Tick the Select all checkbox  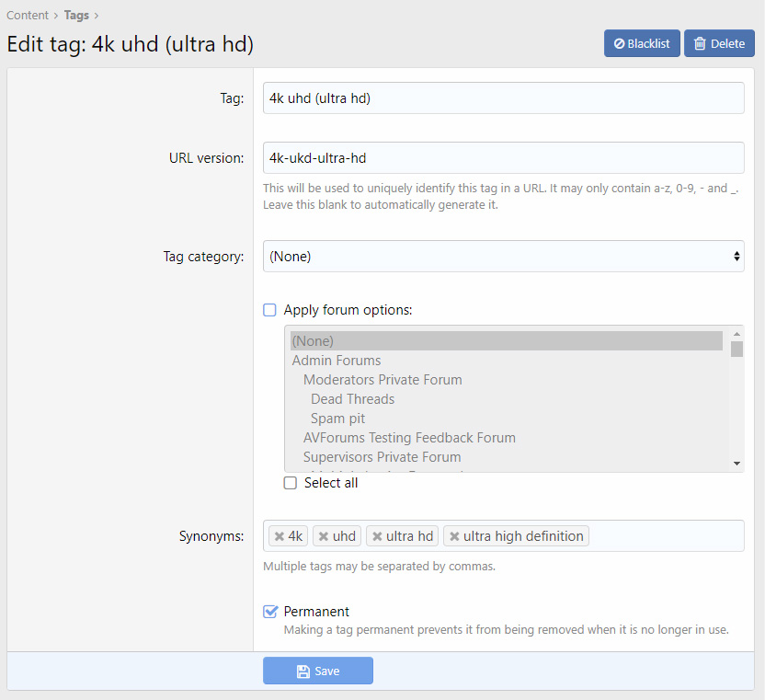(x=291, y=483)
